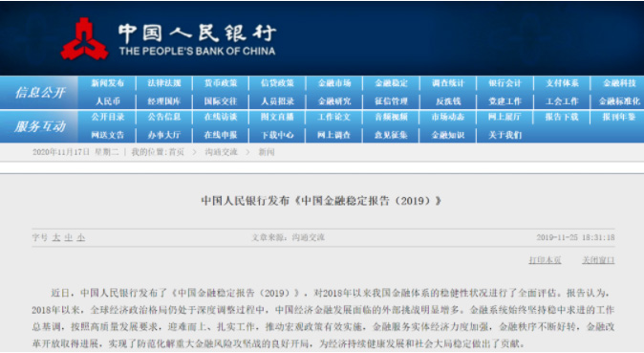Open 网送文告 navigation link

107,135
